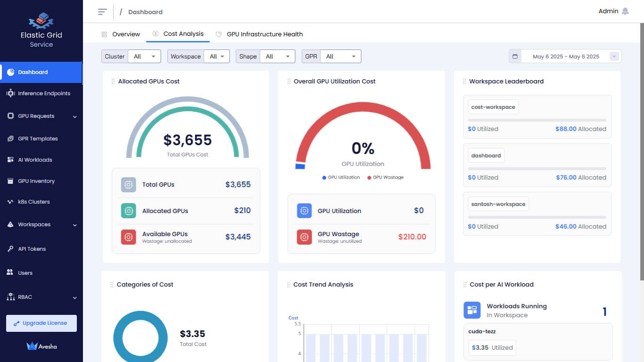Click the Users sidebar icon
Image resolution: width=644 pixels, height=362 pixels.
click(x=10, y=273)
